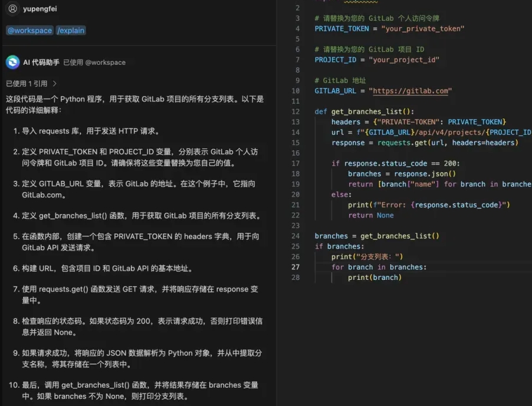Click line number 27 in the gutter
Viewport: 532px width, 406px height.
(295, 267)
